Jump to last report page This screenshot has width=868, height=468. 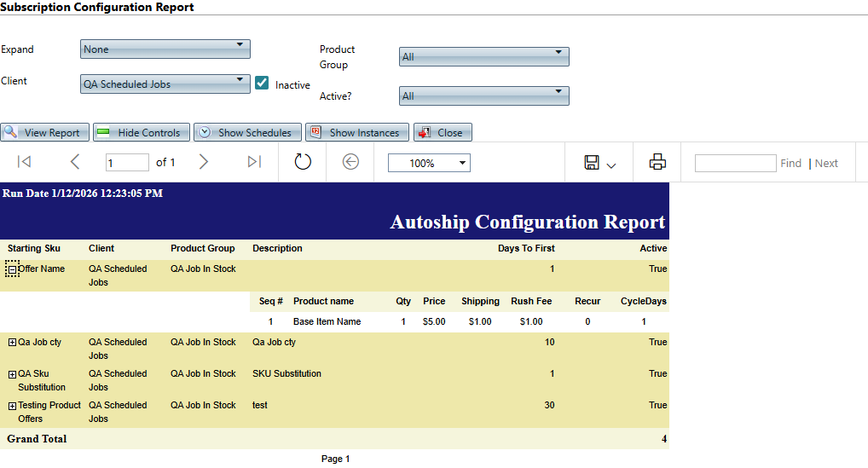[x=254, y=162]
